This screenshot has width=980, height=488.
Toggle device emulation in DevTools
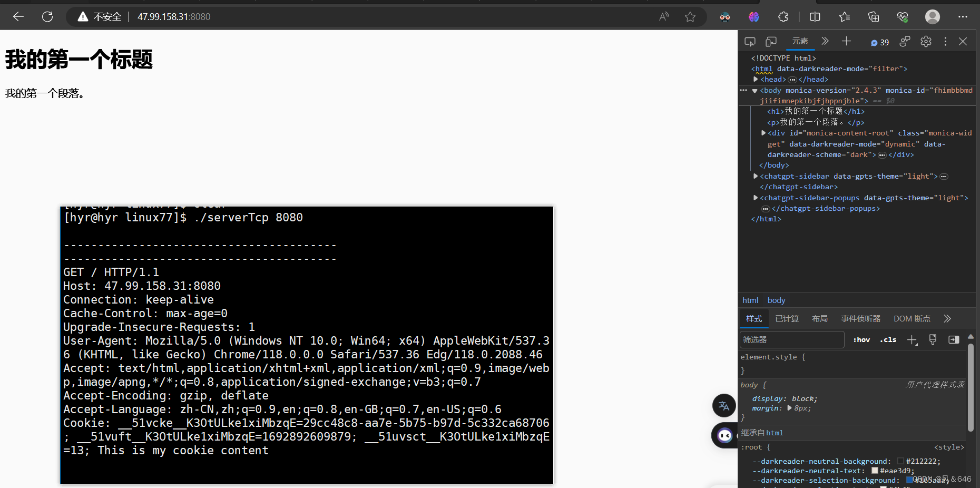pyautogui.click(x=771, y=42)
